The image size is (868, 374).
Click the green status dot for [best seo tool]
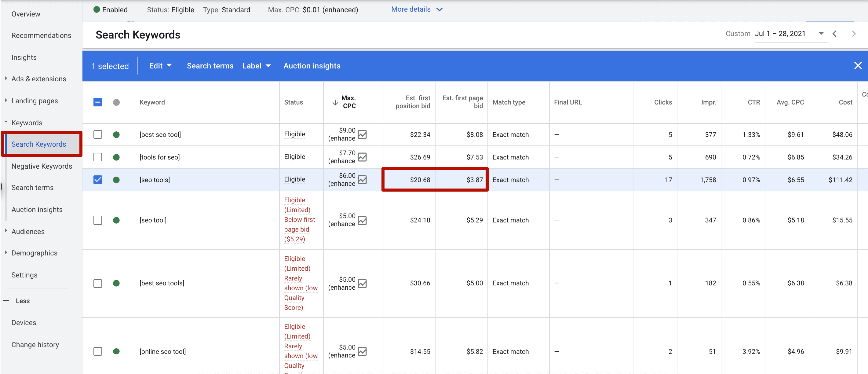coord(117,134)
